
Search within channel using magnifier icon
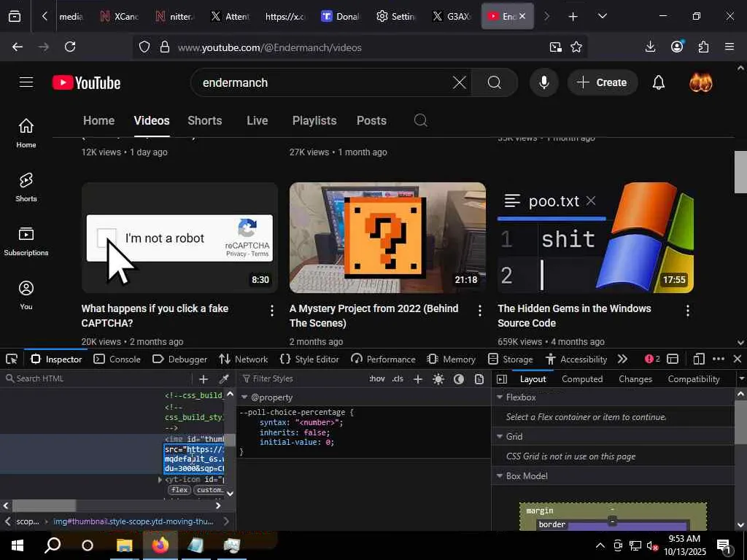click(420, 121)
